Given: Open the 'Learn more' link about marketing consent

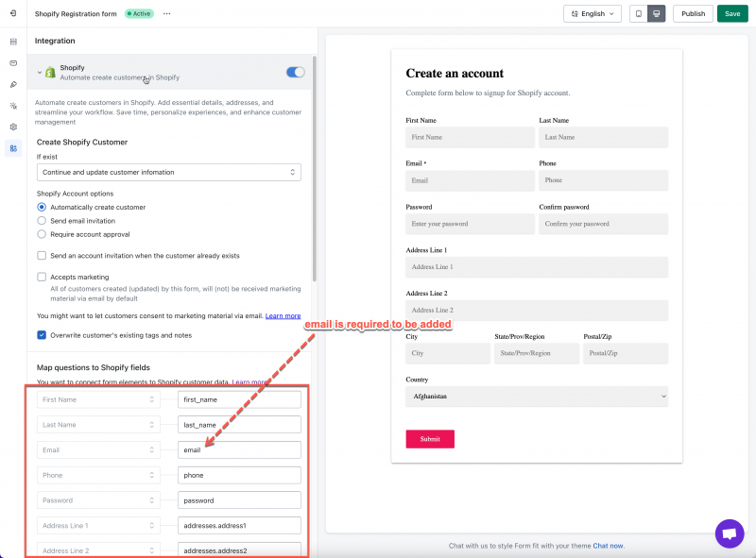Looking at the screenshot, I should click(283, 314).
